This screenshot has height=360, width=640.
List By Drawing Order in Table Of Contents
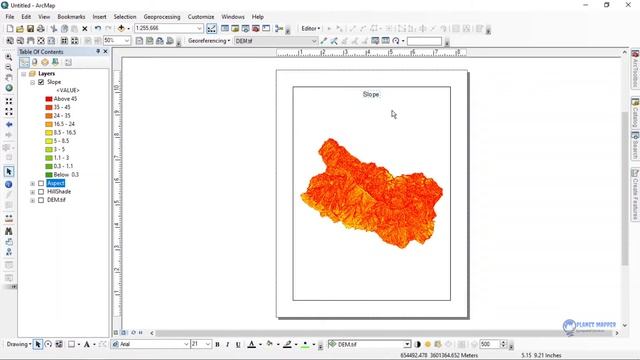click(24, 62)
